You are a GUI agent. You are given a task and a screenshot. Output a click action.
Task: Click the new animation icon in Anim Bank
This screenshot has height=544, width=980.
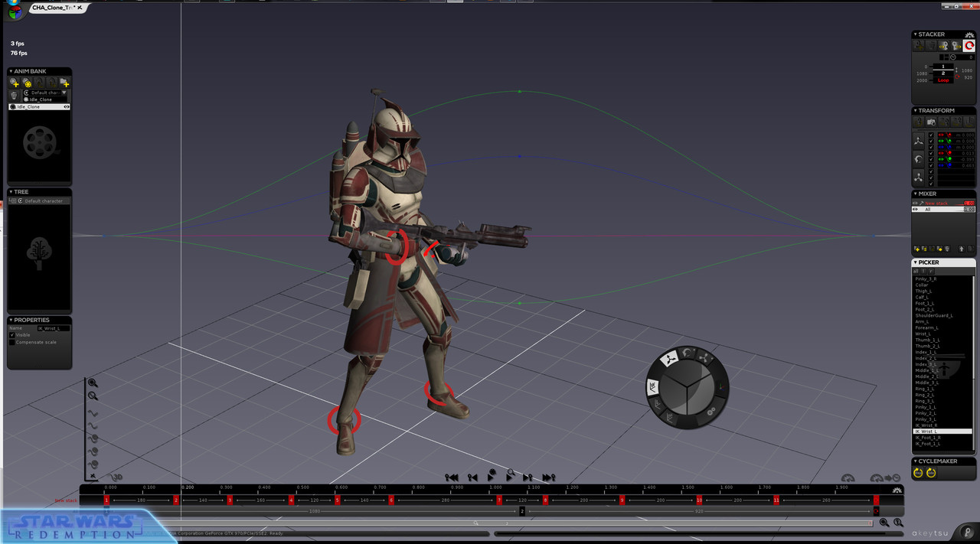pyautogui.click(x=14, y=82)
